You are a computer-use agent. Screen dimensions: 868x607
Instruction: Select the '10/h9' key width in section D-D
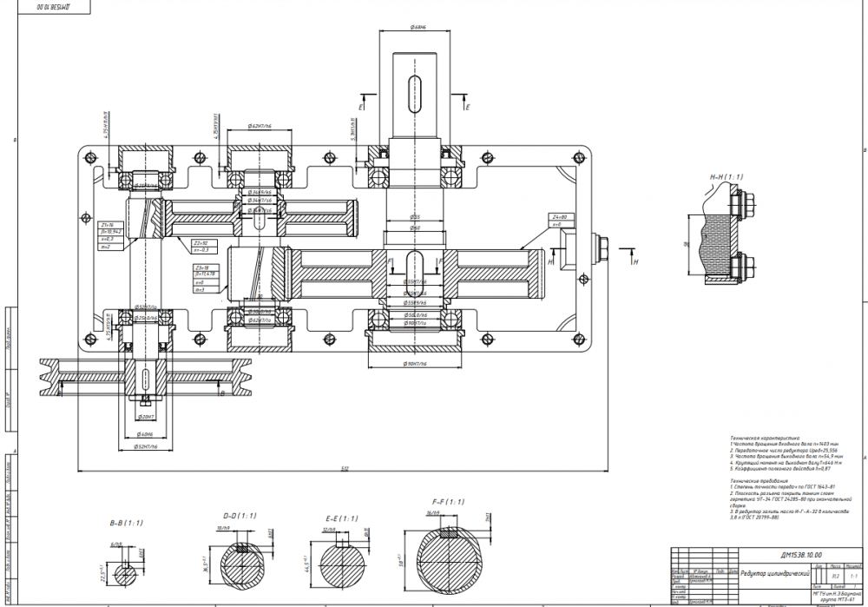click(223, 529)
